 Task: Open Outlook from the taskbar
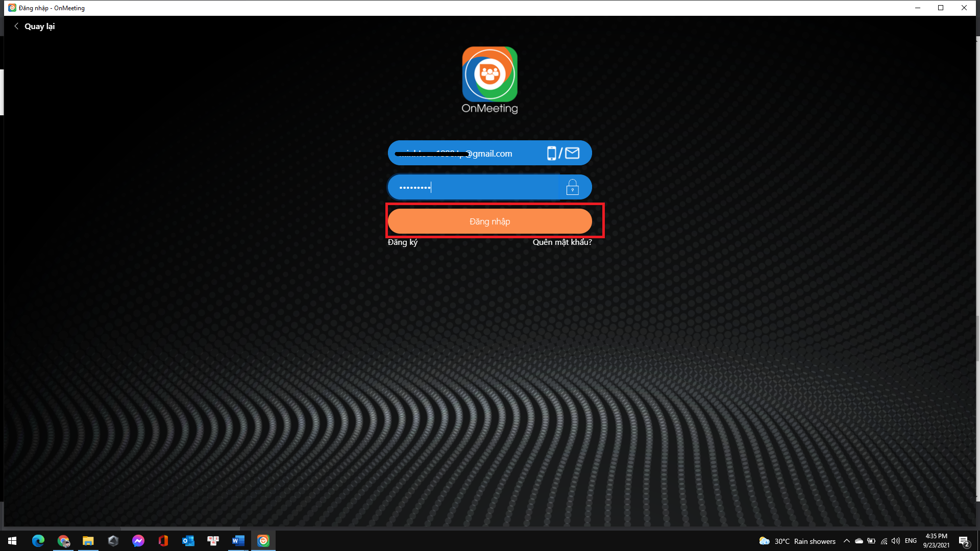188,541
